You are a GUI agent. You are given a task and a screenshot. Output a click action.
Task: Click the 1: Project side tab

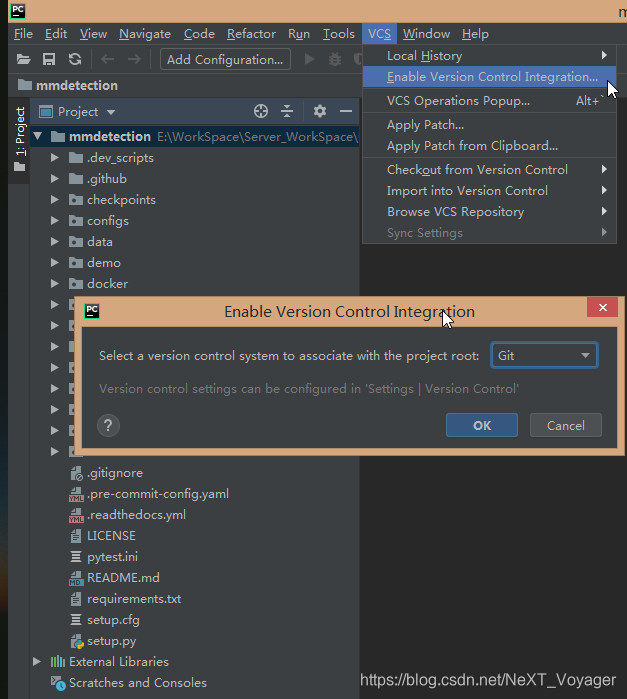[20, 139]
